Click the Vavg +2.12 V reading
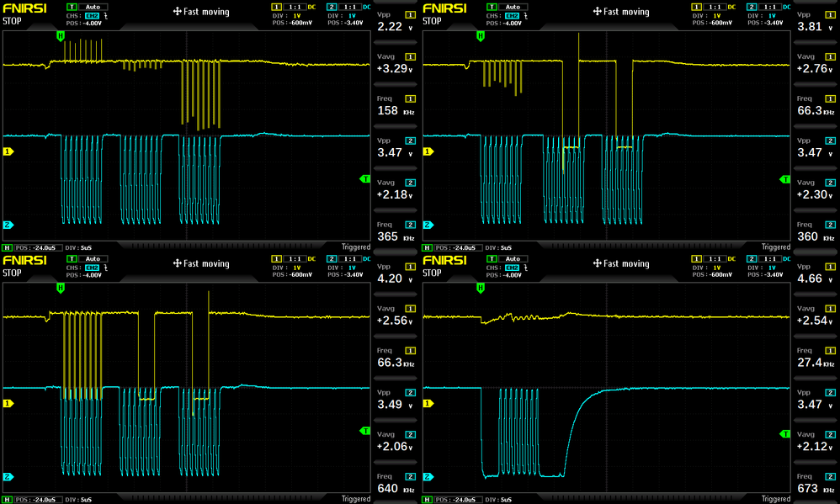Viewport: 840px width, 504px height. click(816, 442)
